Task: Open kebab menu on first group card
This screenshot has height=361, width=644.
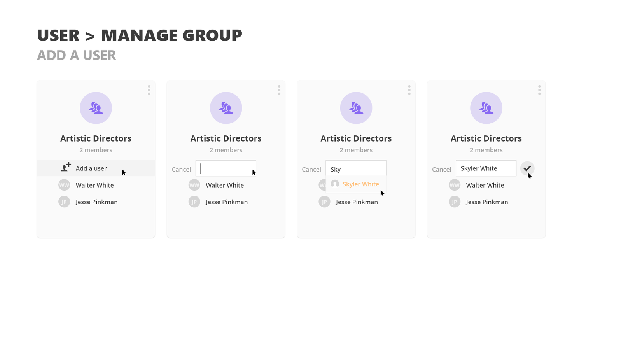Action: (149, 90)
